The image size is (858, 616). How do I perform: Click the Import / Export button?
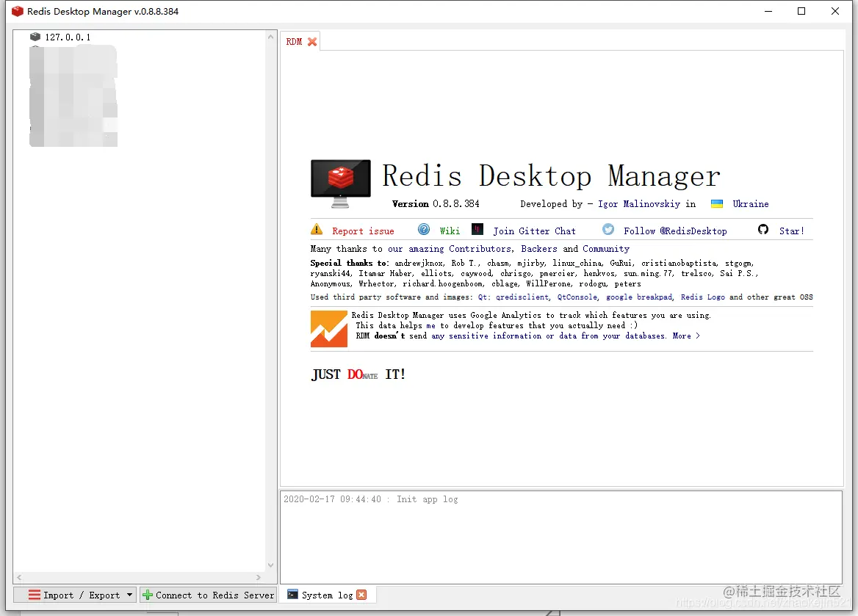[75, 595]
